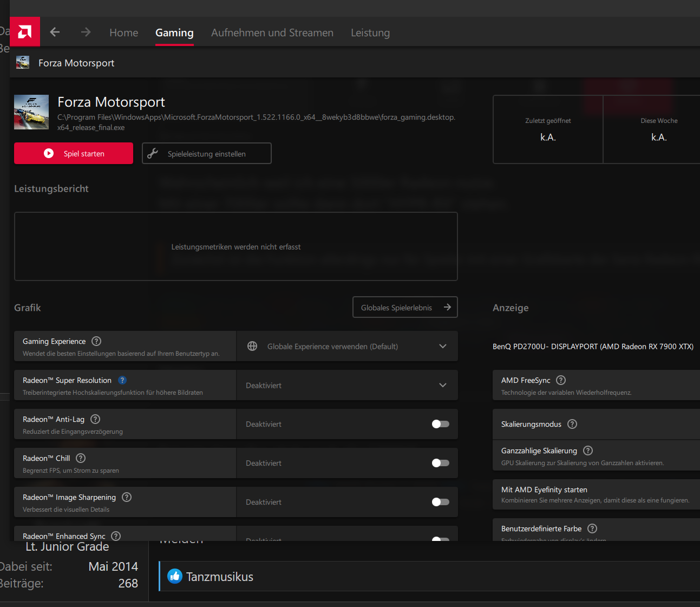Open help for Ganzzahlige Skalierung
Screen dimensions: 700x607
click(588, 451)
